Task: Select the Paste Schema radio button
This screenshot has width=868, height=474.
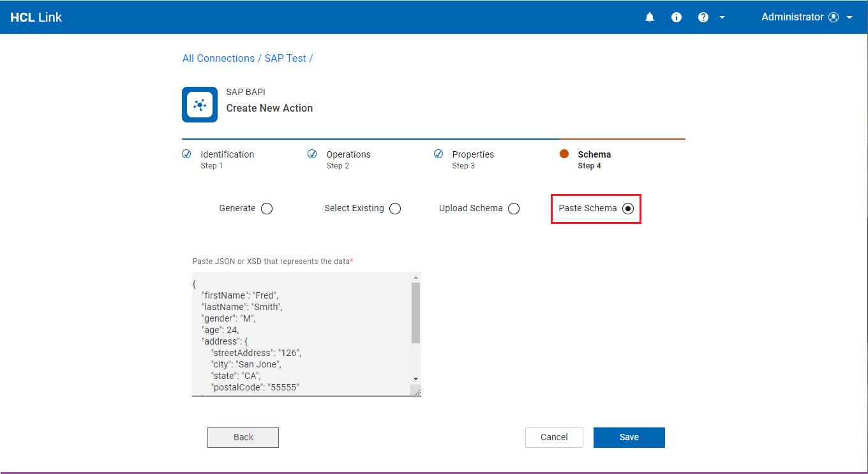Action: point(628,209)
